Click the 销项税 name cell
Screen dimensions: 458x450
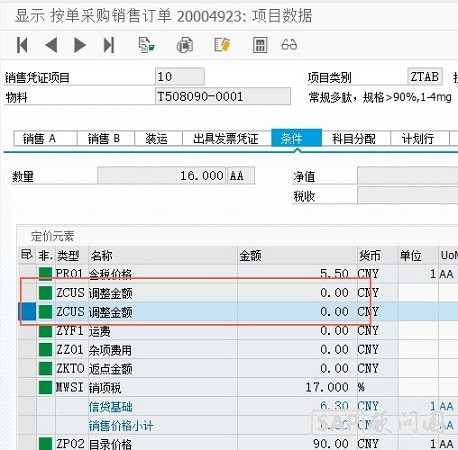click(x=163, y=387)
